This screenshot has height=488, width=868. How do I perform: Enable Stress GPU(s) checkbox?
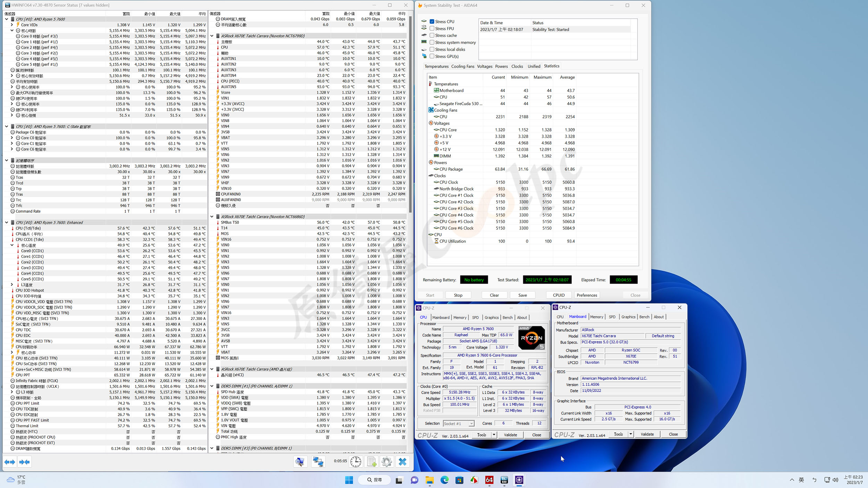point(432,56)
